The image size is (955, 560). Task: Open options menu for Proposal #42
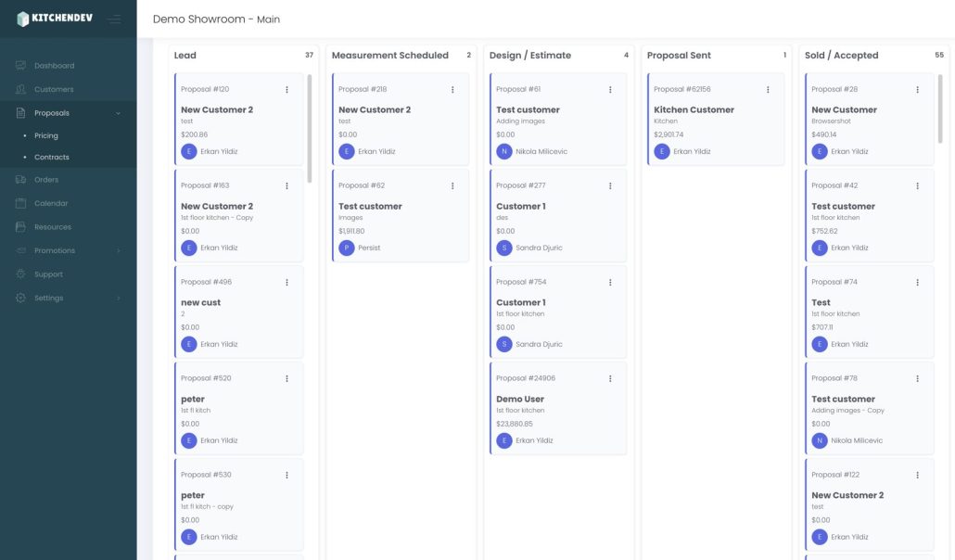click(917, 185)
